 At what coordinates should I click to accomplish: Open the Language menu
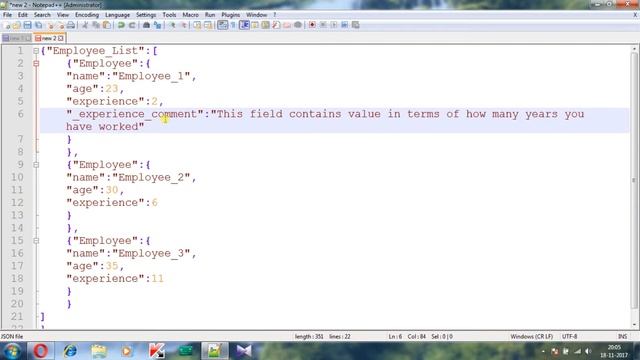pyautogui.click(x=117, y=15)
